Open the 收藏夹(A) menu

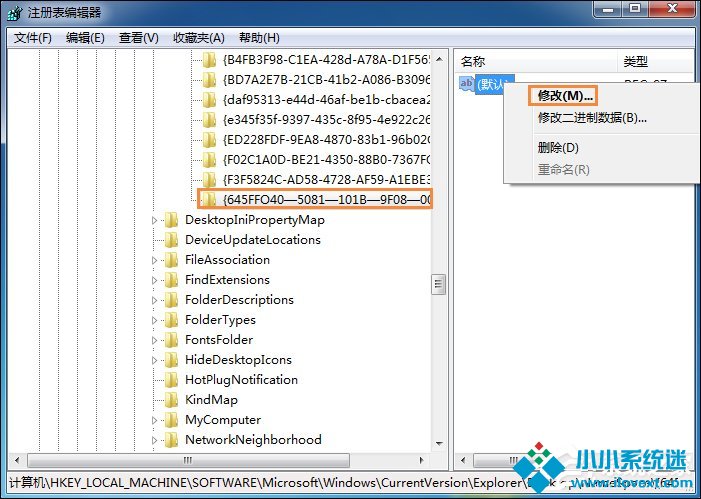pyautogui.click(x=198, y=38)
